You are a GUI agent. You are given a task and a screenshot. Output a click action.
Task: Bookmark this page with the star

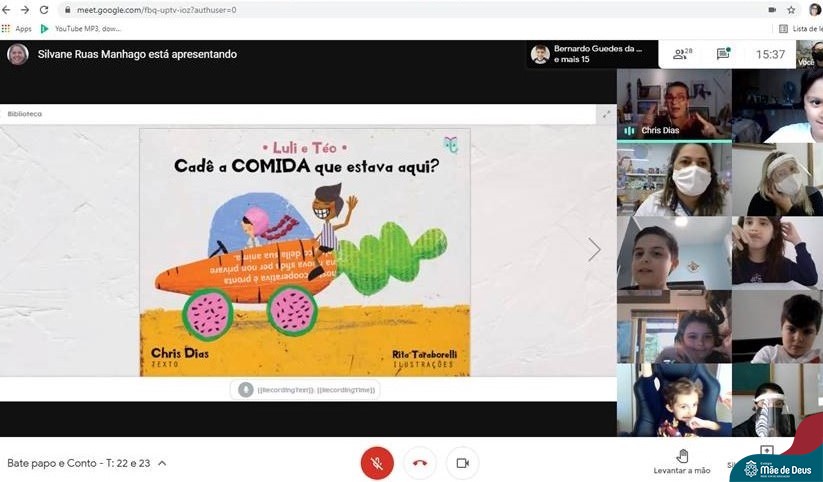click(x=791, y=9)
